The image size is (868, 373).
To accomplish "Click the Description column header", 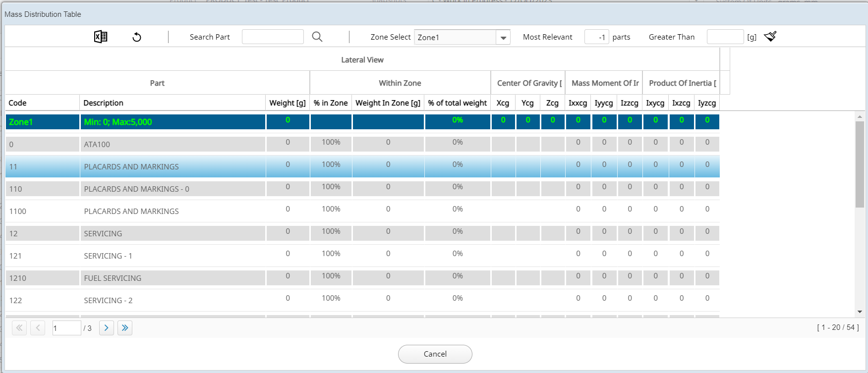I will tap(103, 103).
